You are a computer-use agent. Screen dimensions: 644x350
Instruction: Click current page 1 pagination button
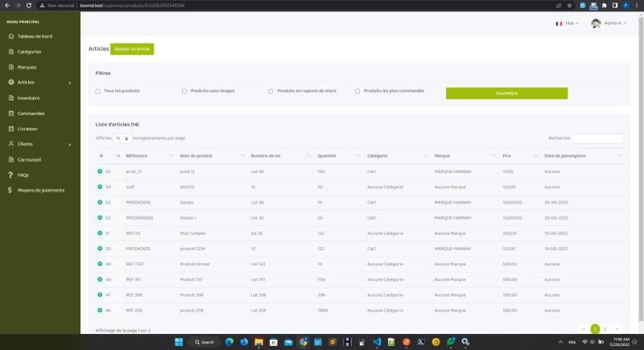[595, 329]
